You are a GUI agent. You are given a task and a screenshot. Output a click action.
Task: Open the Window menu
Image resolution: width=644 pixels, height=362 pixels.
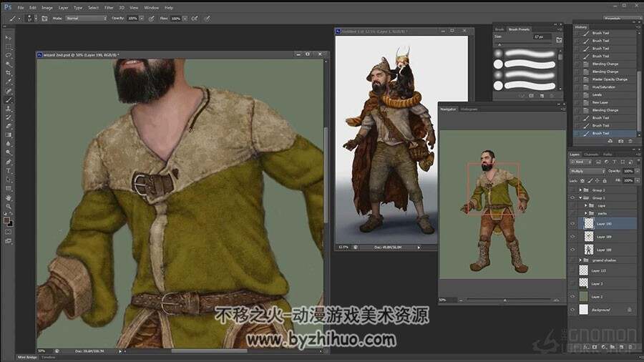click(151, 7)
